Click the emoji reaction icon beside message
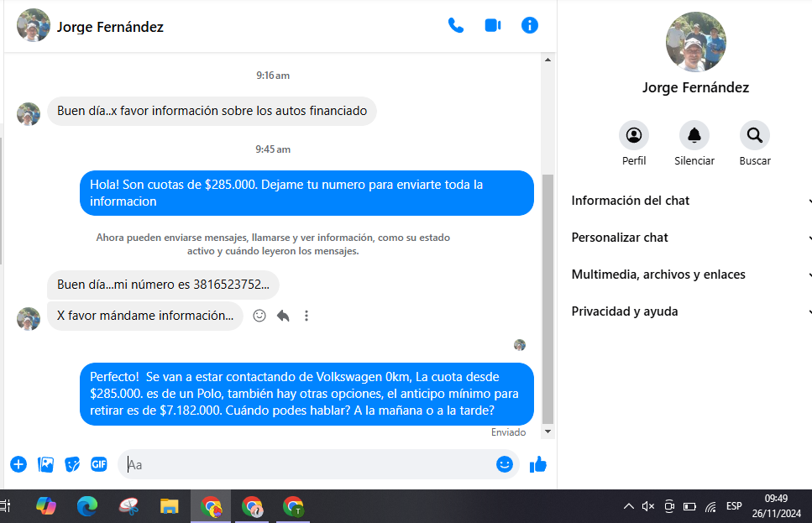 pos(259,316)
